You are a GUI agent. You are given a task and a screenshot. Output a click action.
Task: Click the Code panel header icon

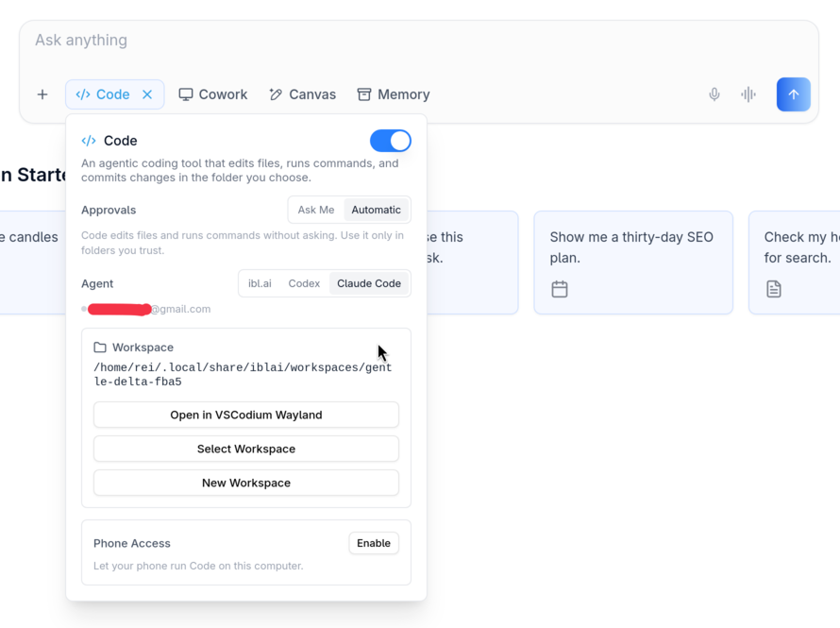[89, 141]
